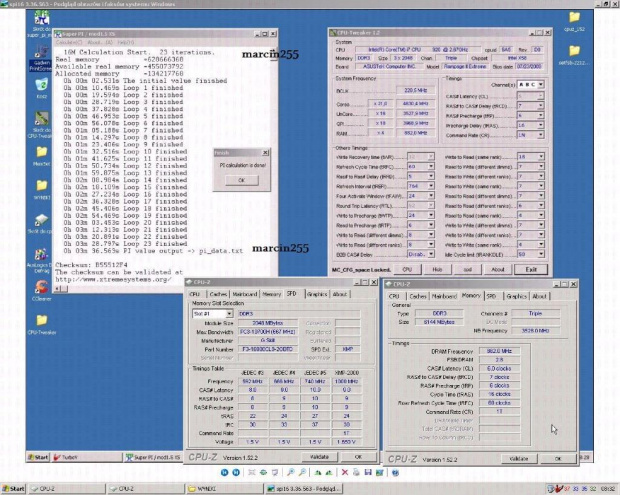Open the CPU-Tweaker shortcut icon on desktop
The height and width of the screenshot is (495, 620).
pos(41,125)
